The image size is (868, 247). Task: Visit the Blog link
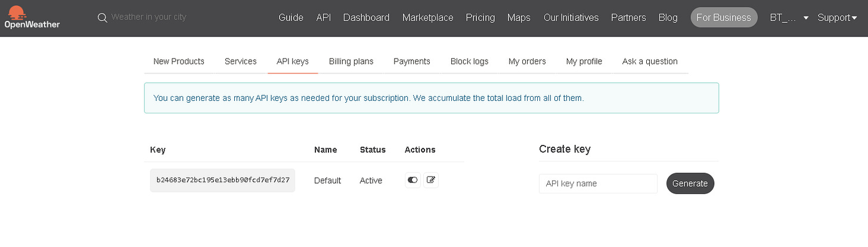668,17
